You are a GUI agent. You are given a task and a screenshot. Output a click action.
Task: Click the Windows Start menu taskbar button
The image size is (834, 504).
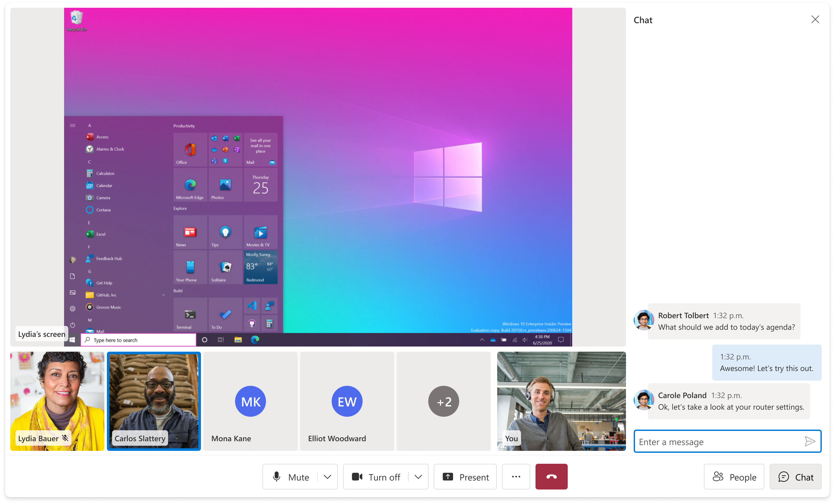[x=72, y=340]
